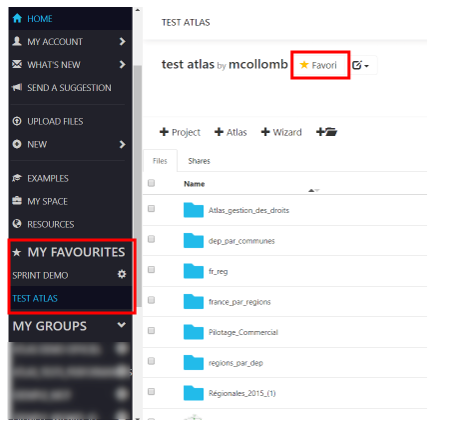
Task: Sort the list by Name arrows
Action: click(x=314, y=190)
